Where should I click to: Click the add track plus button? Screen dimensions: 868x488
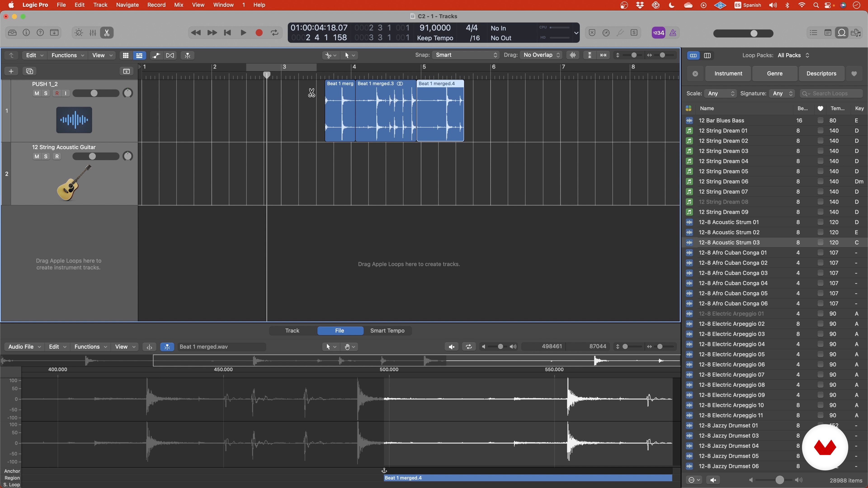pos(11,71)
